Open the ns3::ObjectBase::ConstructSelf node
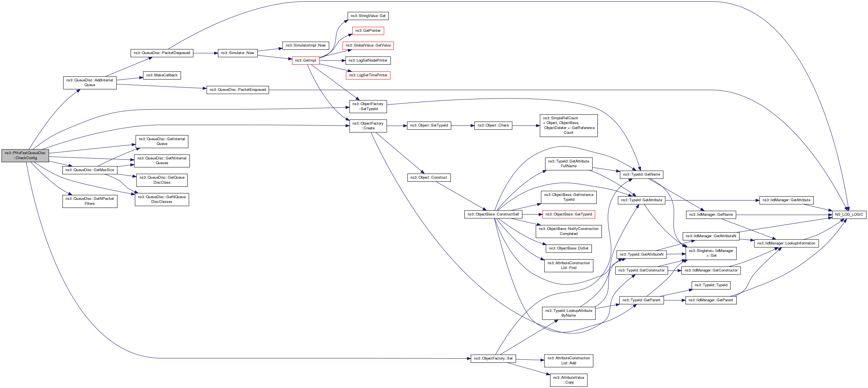This screenshot has width=868, height=388. 493,214
